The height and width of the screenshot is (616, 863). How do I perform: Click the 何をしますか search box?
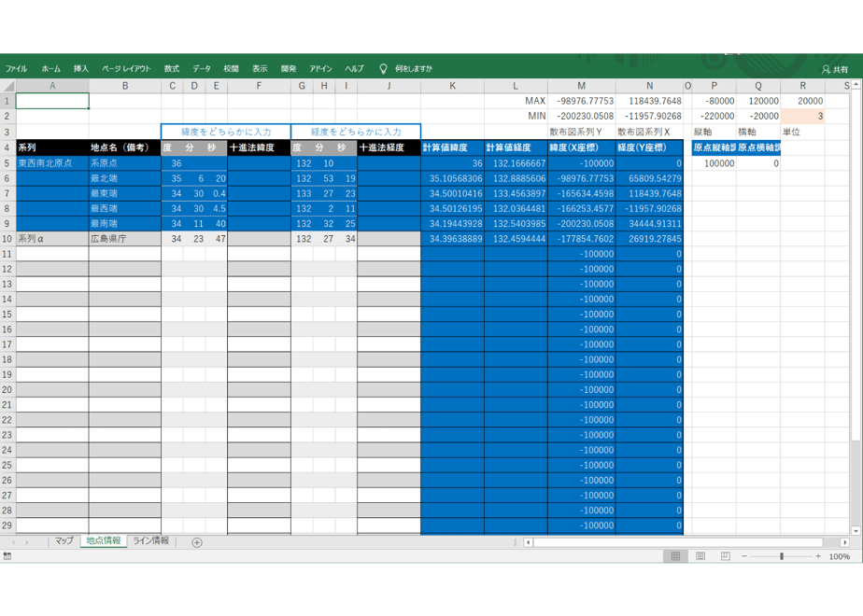[x=414, y=69]
